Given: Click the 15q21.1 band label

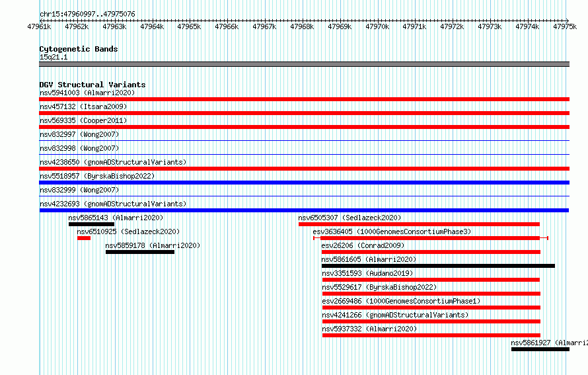Looking at the screenshot, I should 54,57.
